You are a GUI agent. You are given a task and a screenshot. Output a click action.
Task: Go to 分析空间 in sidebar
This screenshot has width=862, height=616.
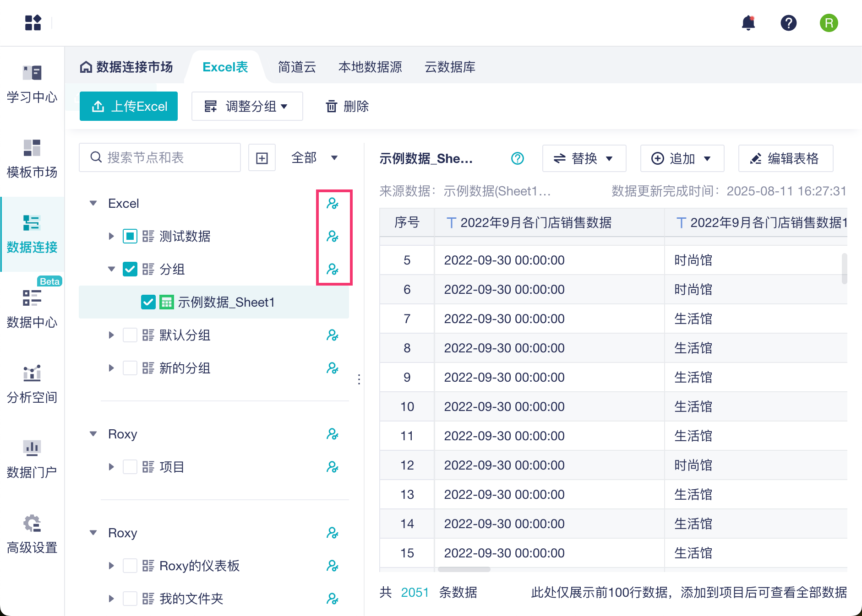(32, 384)
